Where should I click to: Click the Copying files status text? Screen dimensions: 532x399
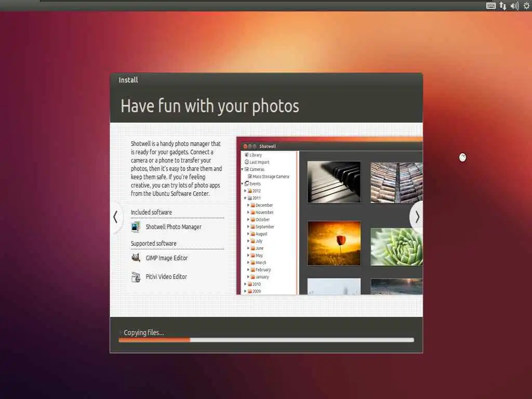click(144, 332)
